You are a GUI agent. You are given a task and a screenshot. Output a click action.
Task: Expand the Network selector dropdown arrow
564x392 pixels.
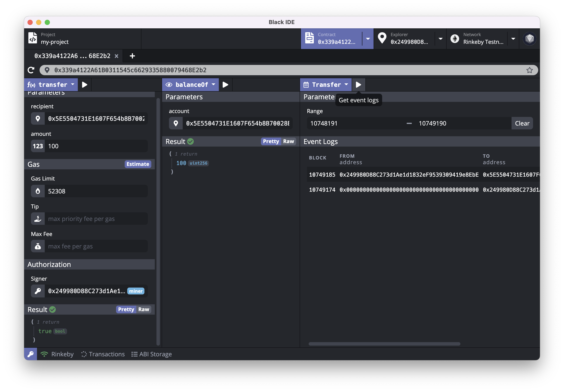pyautogui.click(x=513, y=39)
